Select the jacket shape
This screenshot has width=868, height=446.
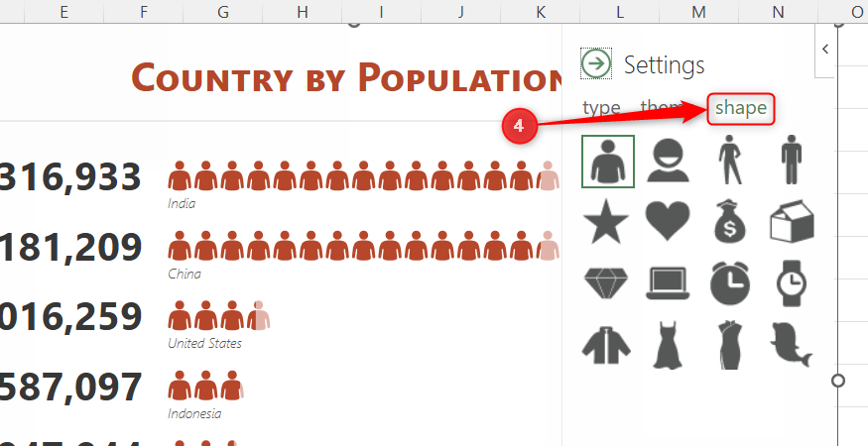[606, 345]
